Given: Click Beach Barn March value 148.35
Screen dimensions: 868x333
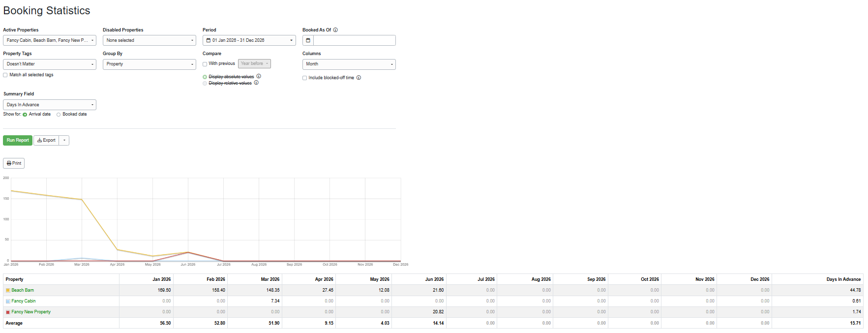Looking at the screenshot, I should pos(273,290).
